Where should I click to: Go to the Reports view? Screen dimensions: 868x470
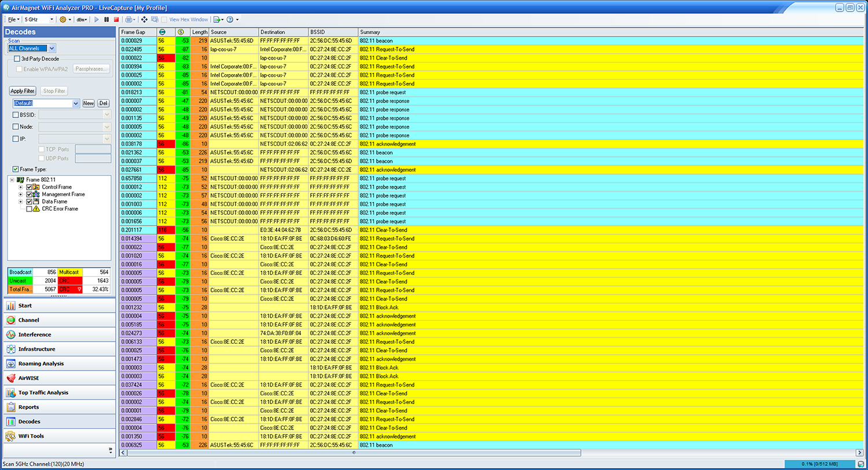[60, 407]
